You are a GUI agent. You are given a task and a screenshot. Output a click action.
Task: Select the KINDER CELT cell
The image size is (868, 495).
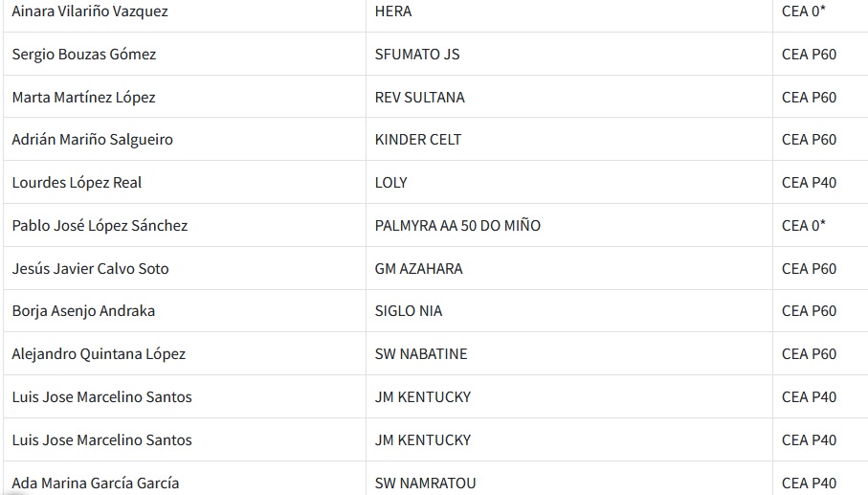click(x=418, y=140)
